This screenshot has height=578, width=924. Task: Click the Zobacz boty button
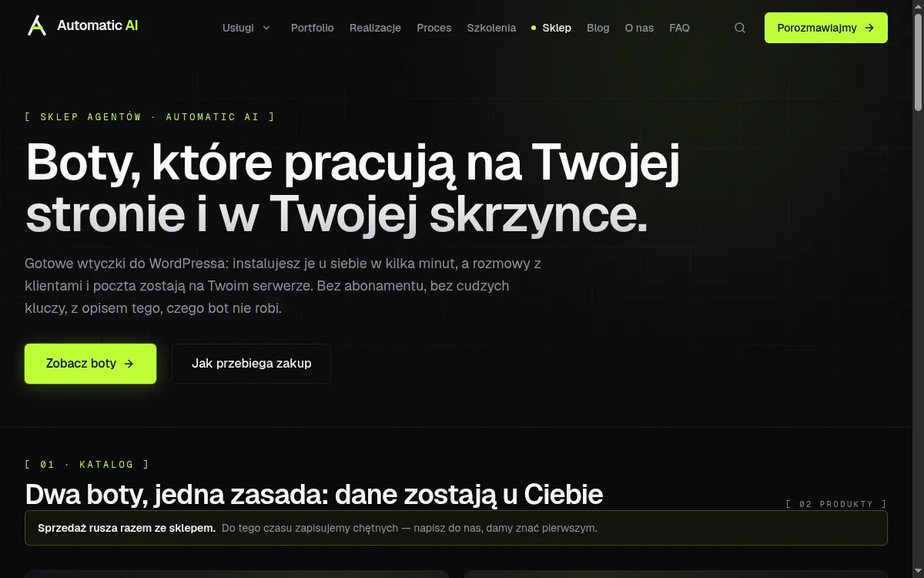pos(90,364)
